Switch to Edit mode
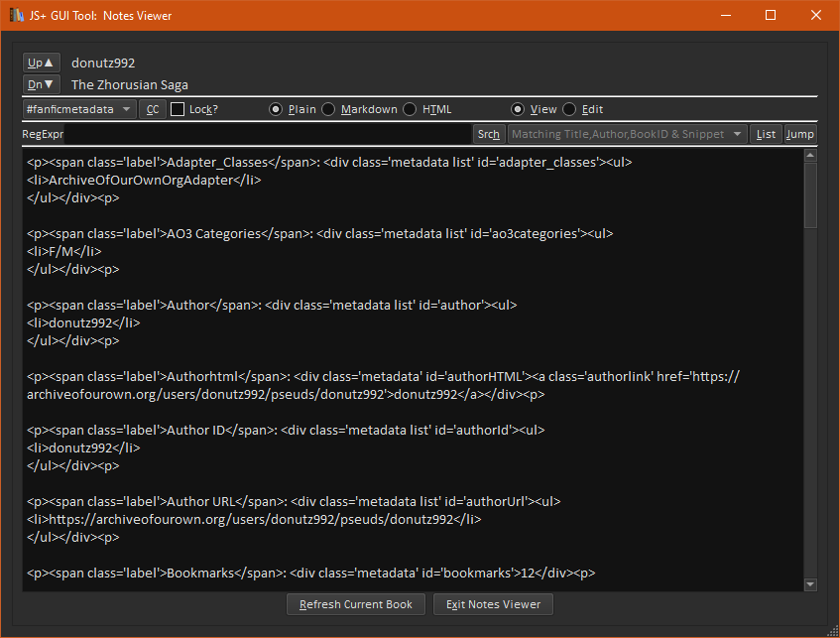 (569, 109)
